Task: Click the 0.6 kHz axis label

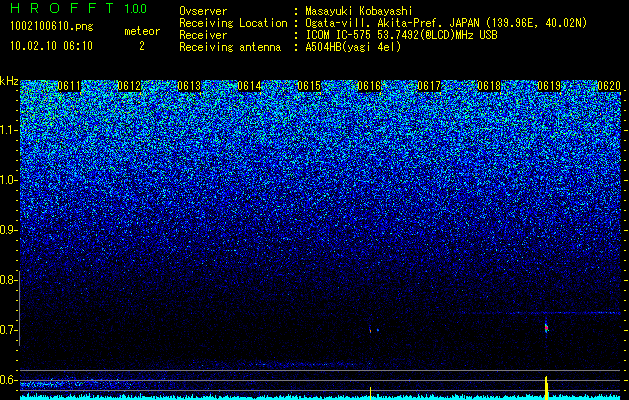Action: (x=8, y=380)
